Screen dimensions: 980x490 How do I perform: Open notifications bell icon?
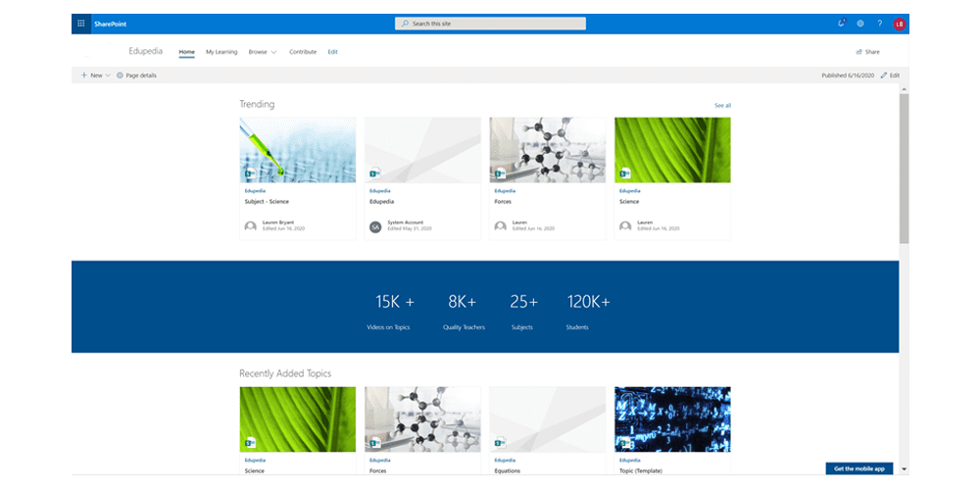click(841, 24)
